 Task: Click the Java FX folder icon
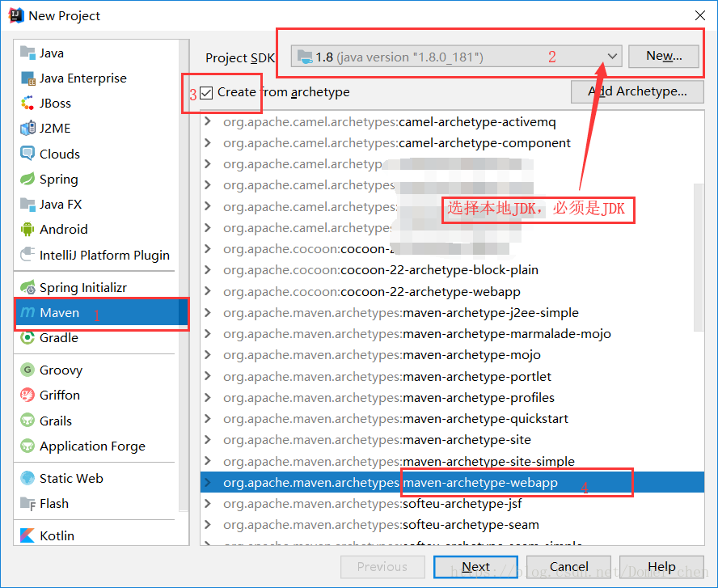click(x=27, y=204)
